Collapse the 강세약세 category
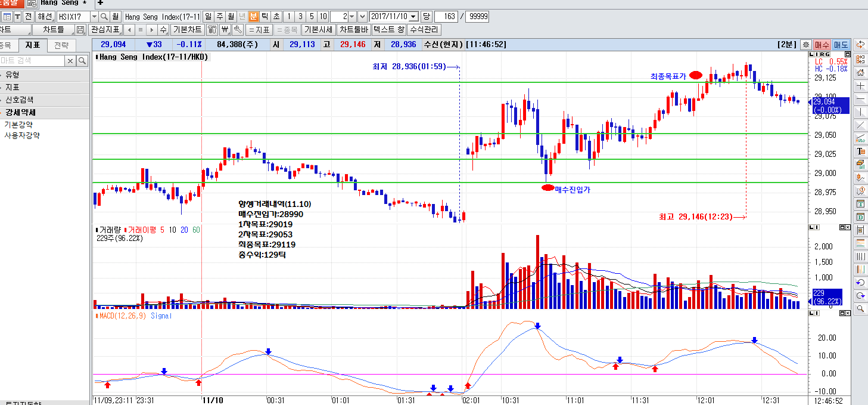 (45, 112)
